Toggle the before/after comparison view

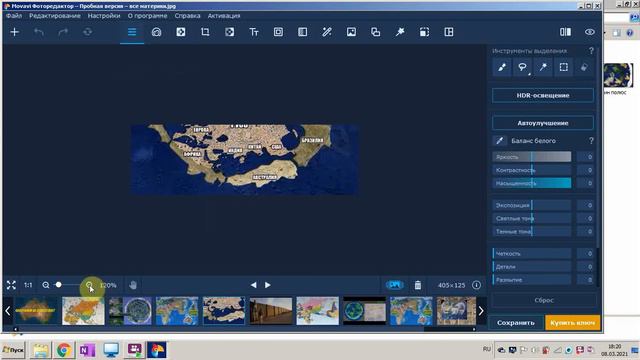[x=565, y=32]
